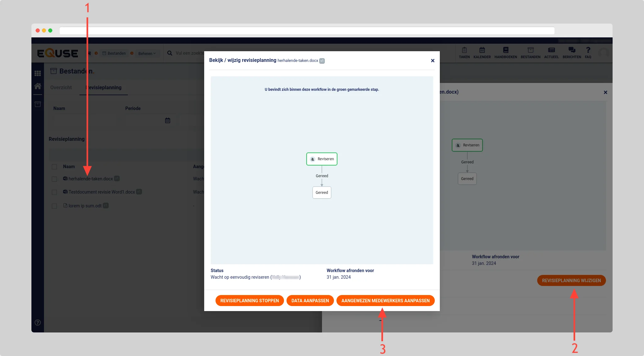This screenshot has width=644, height=356.
Task: Expand the Beheren dropdown
Action: point(147,53)
